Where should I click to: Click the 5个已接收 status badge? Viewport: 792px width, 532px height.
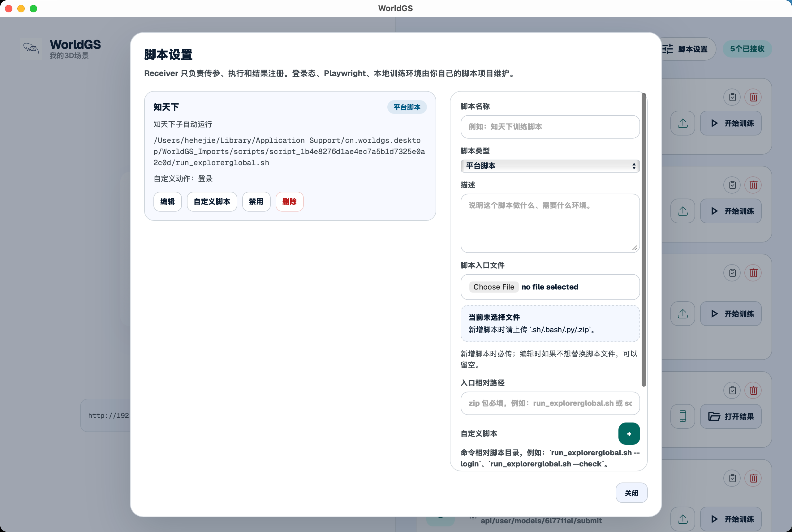(x=747, y=49)
